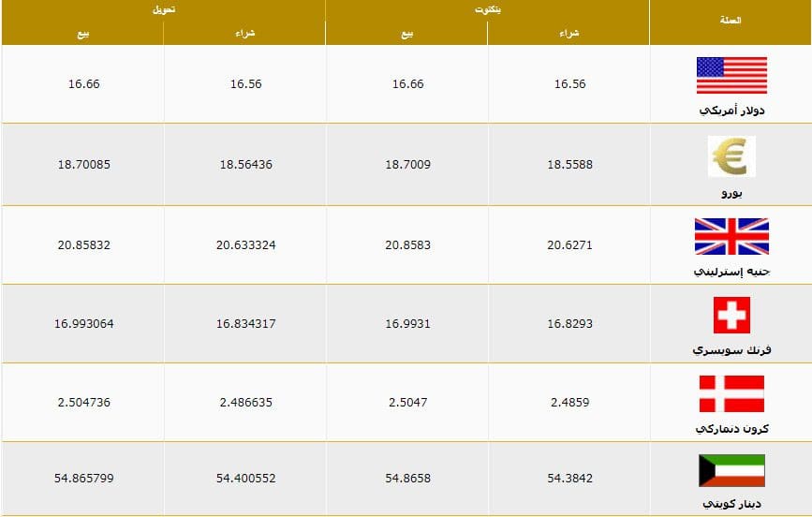
Task: Select the يورو currency label
Action: click(x=731, y=193)
